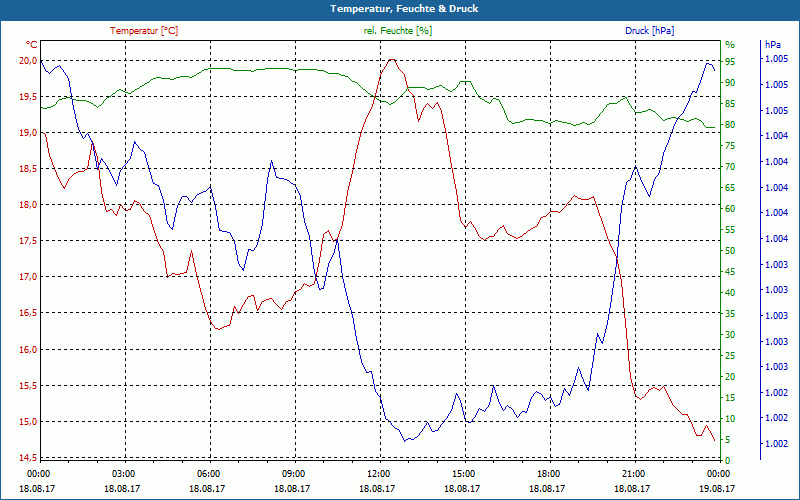Click the chart title 'Temperatur, Feuchte & Druck'
Viewport: 800px width, 500px height.
click(x=404, y=9)
